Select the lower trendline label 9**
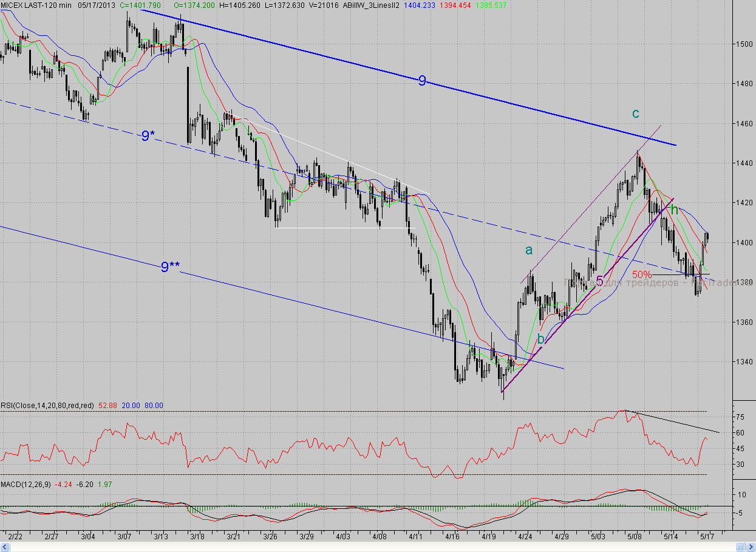756x552 pixels. click(170, 266)
